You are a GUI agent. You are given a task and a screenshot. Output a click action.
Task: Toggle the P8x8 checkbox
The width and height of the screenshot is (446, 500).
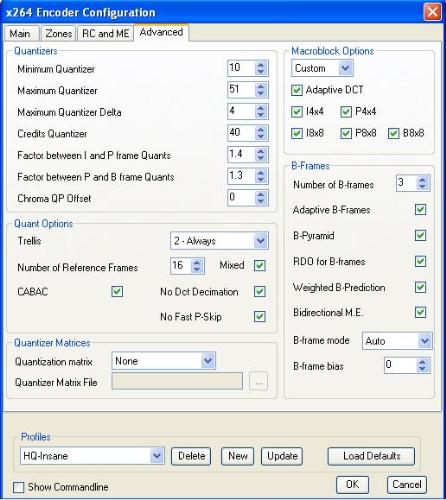[x=346, y=133]
